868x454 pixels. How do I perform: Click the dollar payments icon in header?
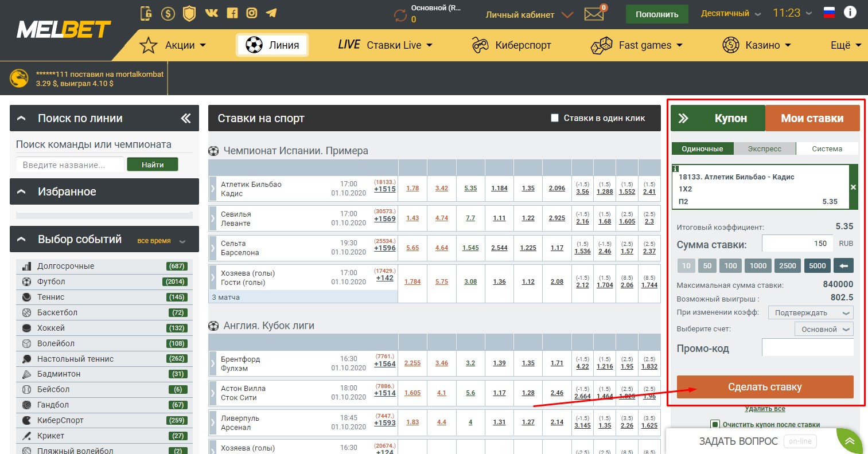168,13
